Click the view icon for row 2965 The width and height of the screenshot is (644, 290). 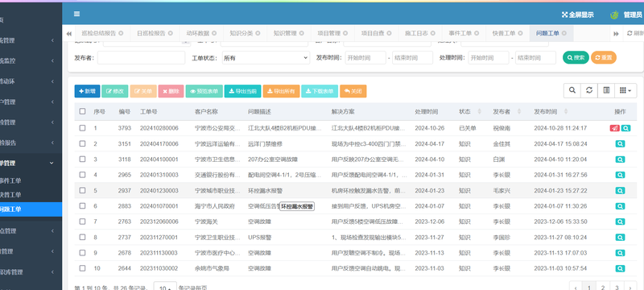(620, 175)
